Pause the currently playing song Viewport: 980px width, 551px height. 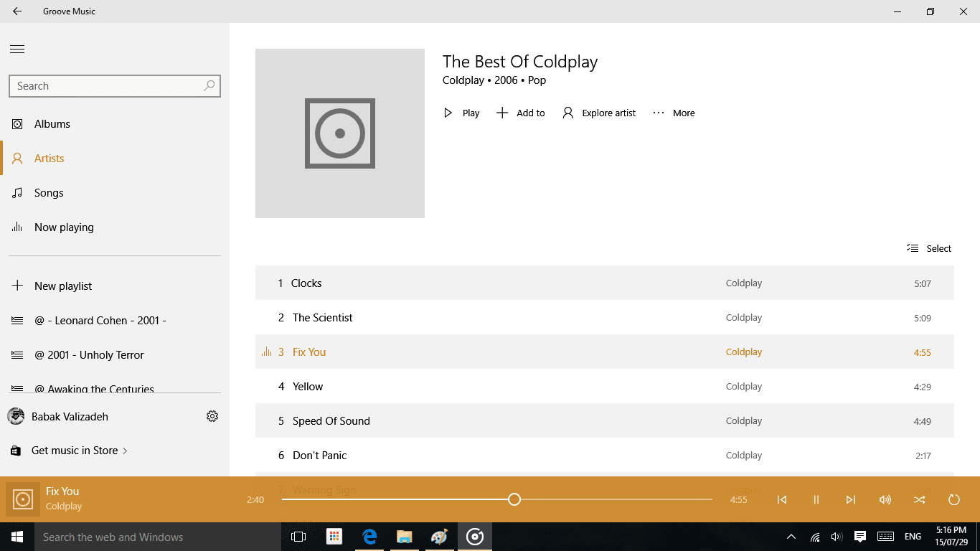click(816, 500)
